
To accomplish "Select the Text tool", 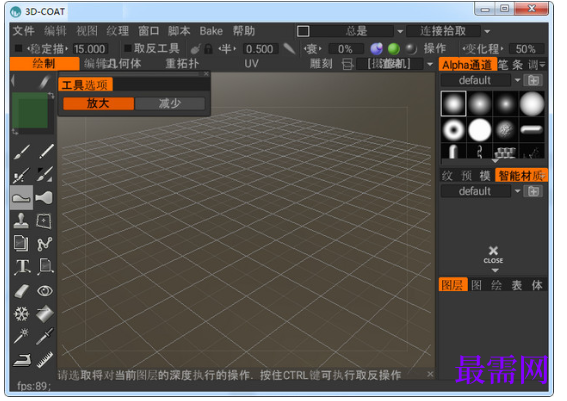I will (22, 267).
